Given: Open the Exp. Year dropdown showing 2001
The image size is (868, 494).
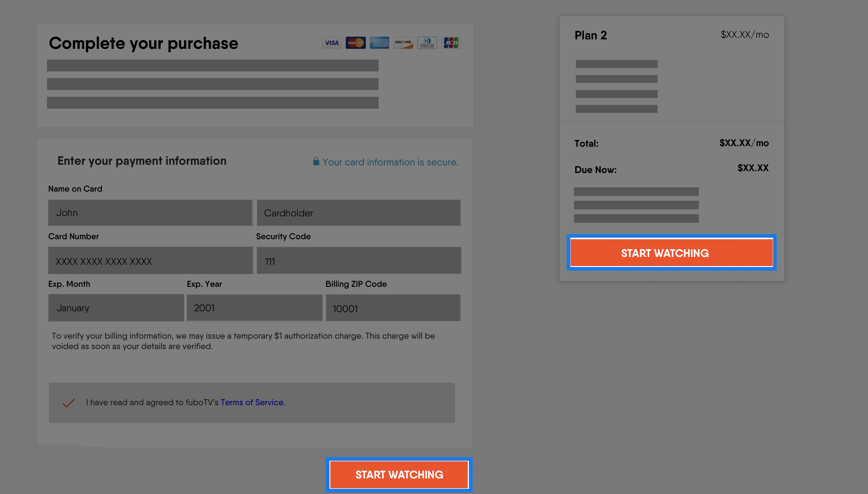Looking at the screenshot, I should click(x=255, y=308).
